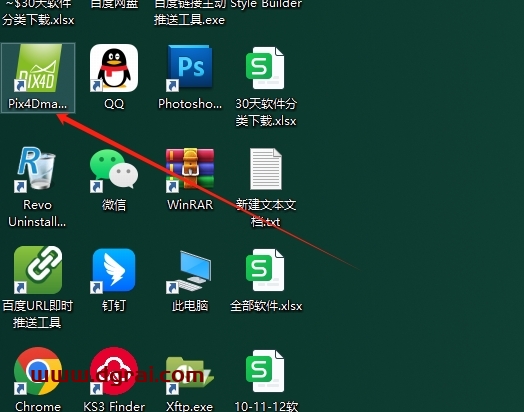Select the 30天软件分类下载.xlsx file icon
The image size is (524, 412).
266,68
